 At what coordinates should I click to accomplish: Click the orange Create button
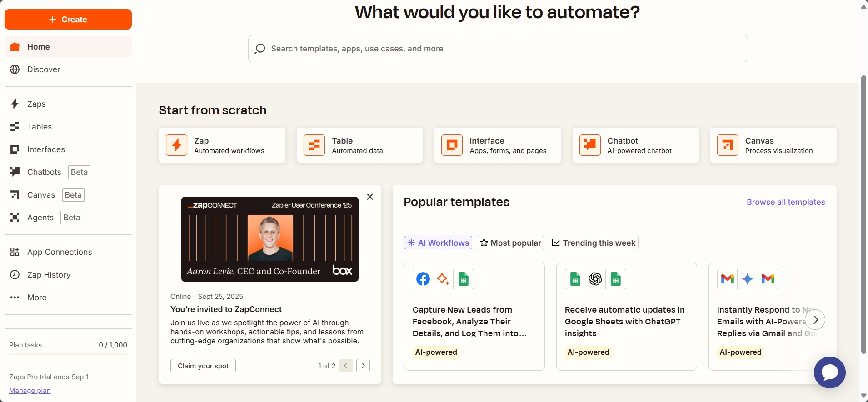tap(68, 20)
